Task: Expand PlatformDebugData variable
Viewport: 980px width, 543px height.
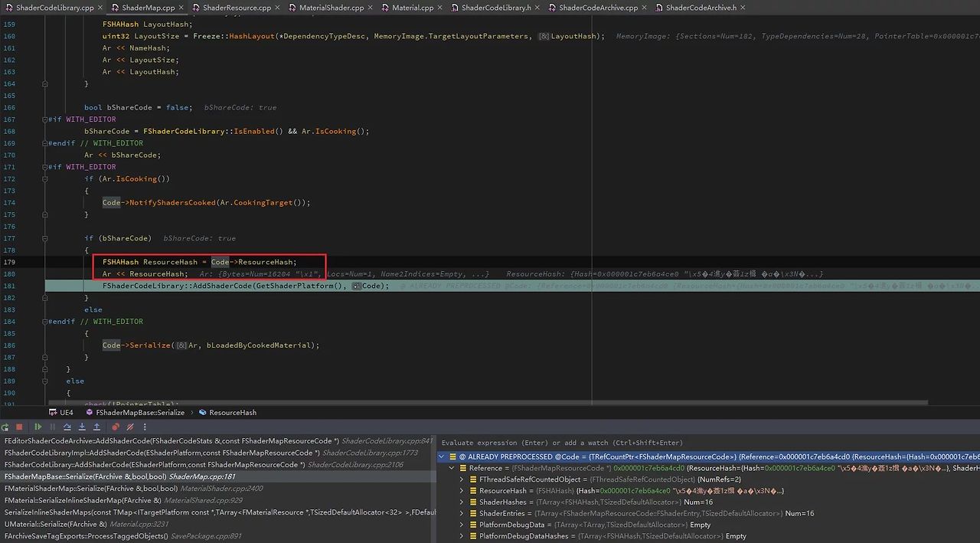Action: coord(462,525)
